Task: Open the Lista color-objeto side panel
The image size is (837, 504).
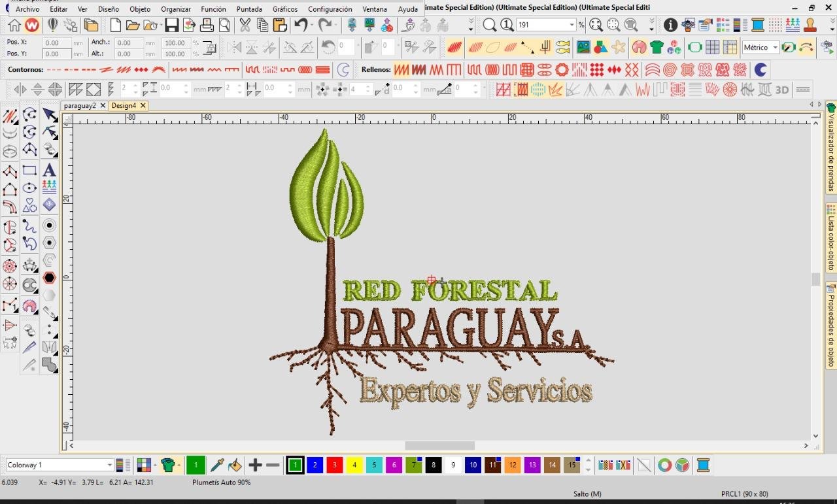Action: 831,237
